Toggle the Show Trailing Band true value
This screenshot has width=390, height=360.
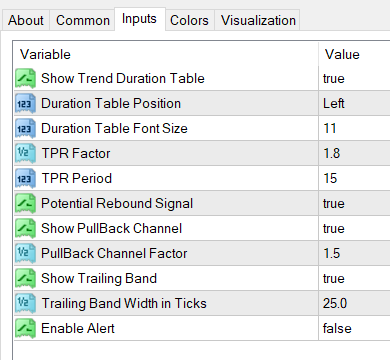(354, 279)
